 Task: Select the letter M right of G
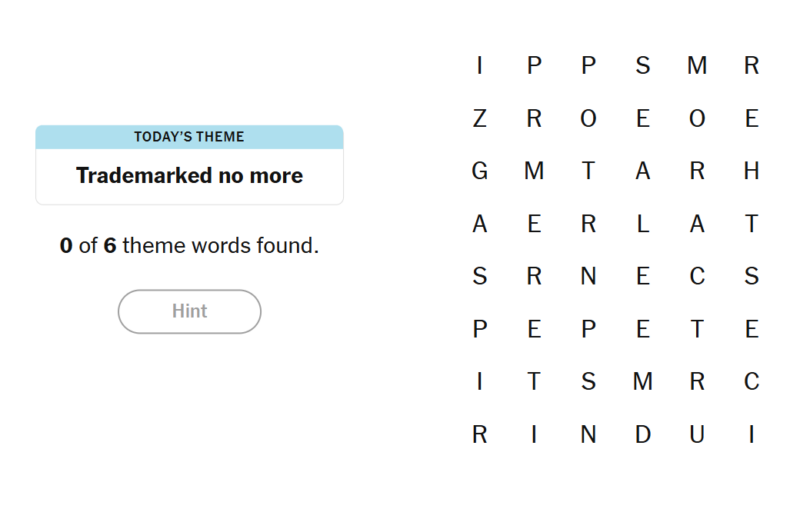click(534, 171)
